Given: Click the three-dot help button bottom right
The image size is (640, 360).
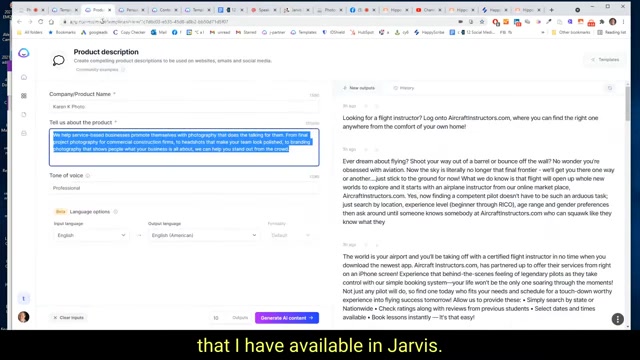Looking at the screenshot, I should point(618,319).
